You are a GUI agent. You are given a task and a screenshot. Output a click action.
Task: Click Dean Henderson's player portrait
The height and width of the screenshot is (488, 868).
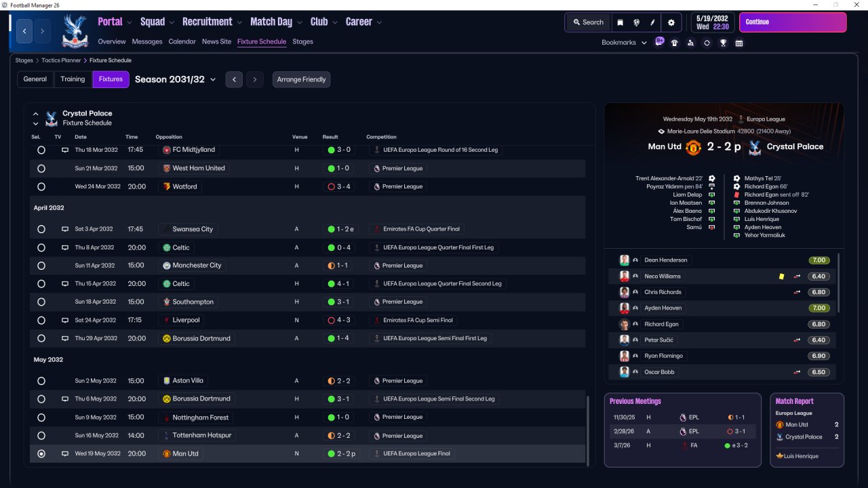[625, 260]
